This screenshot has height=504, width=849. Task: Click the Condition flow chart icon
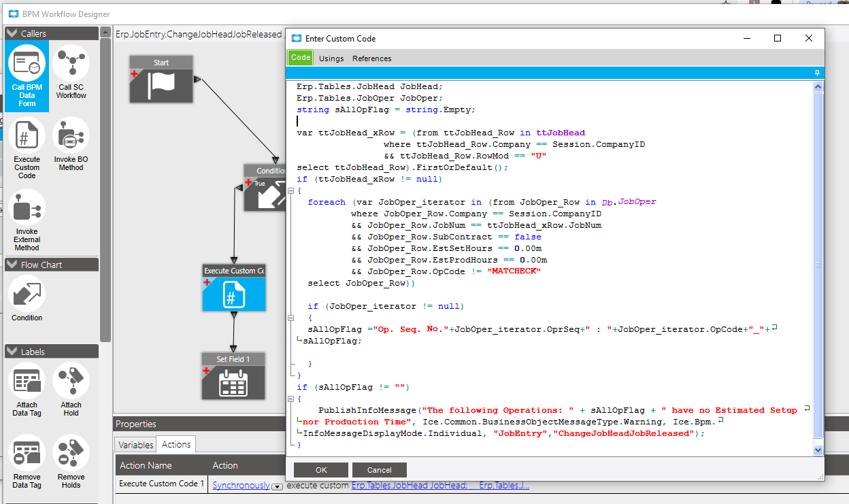pos(27,294)
